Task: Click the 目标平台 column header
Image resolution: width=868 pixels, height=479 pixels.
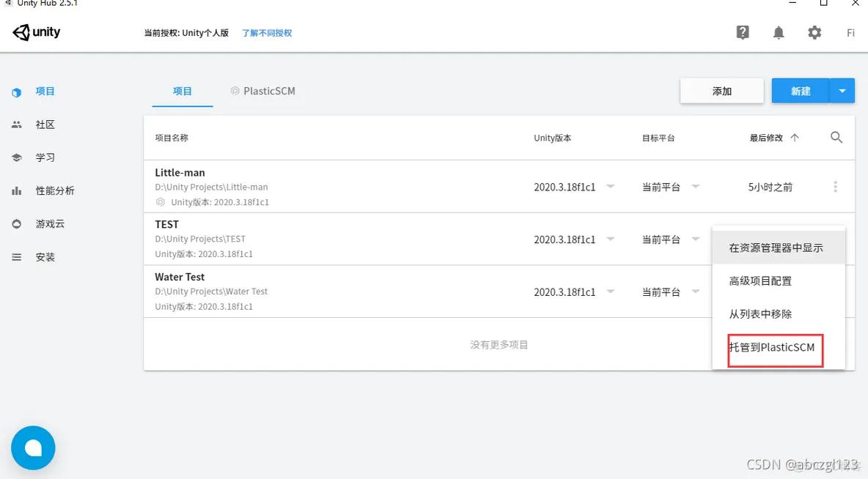Action: (x=658, y=138)
